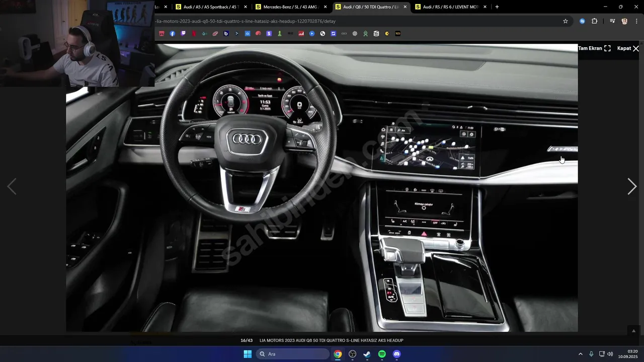Open Spotify from the taskbar

tap(382, 354)
